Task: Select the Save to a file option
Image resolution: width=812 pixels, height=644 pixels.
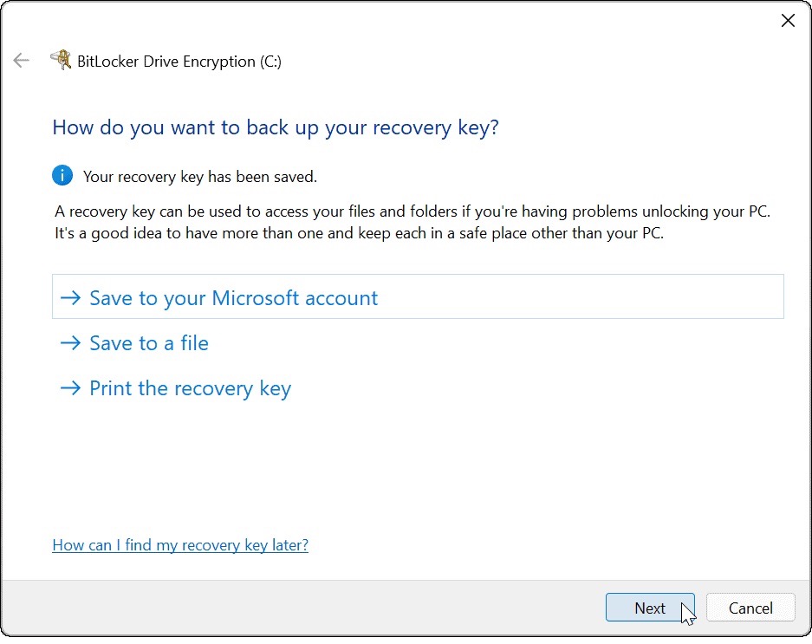Action: pos(149,343)
